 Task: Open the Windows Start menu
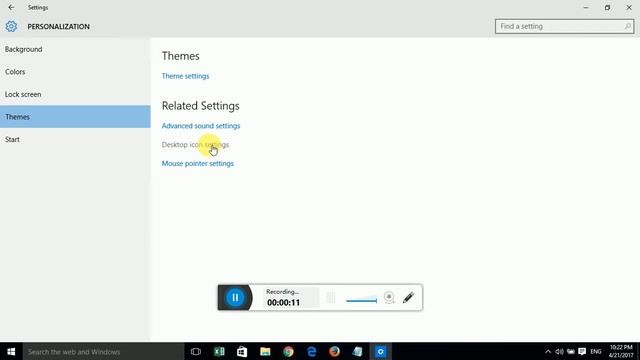pos(11,351)
